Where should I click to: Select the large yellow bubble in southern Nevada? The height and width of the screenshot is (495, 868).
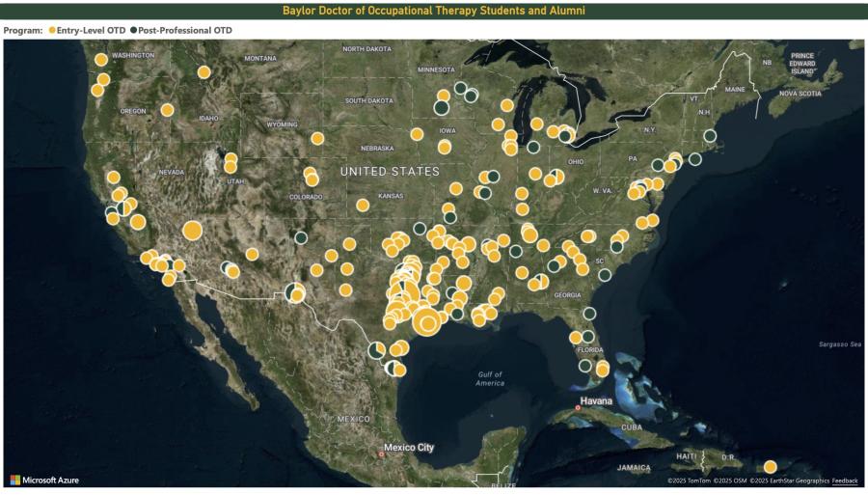tap(192, 231)
